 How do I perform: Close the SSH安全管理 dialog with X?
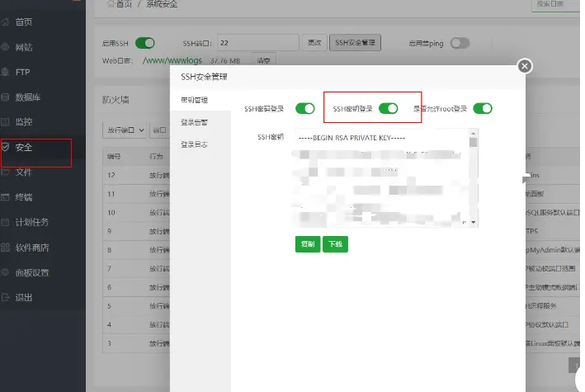click(x=525, y=67)
